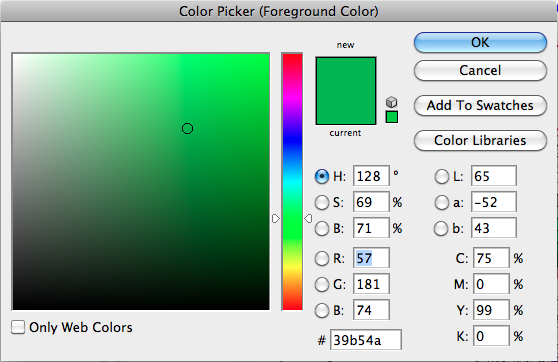The image size is (558, 362).
Task: Select the HSB brightness B radio button
Action: [x=322, y=229]
